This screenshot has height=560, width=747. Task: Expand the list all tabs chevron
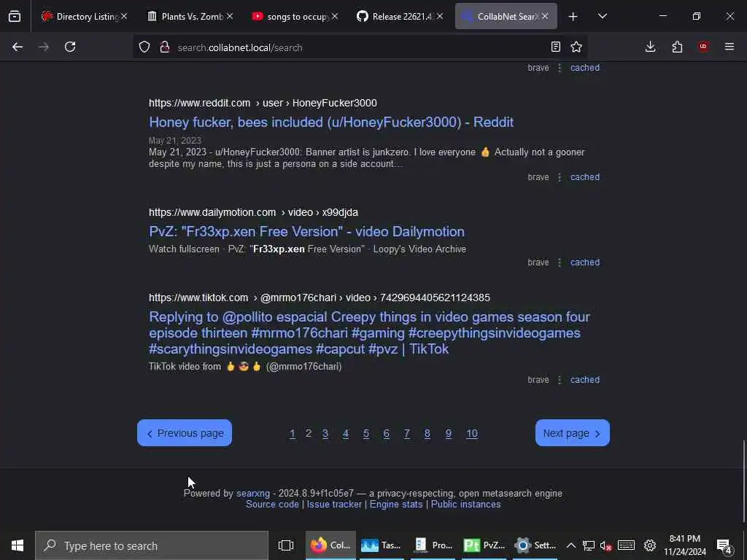click(602, 17)
